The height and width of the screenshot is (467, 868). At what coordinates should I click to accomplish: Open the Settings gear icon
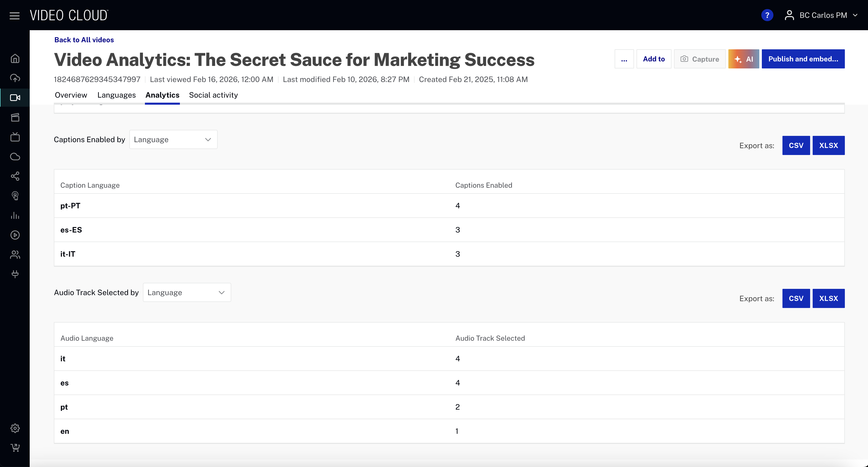[15, 428]
